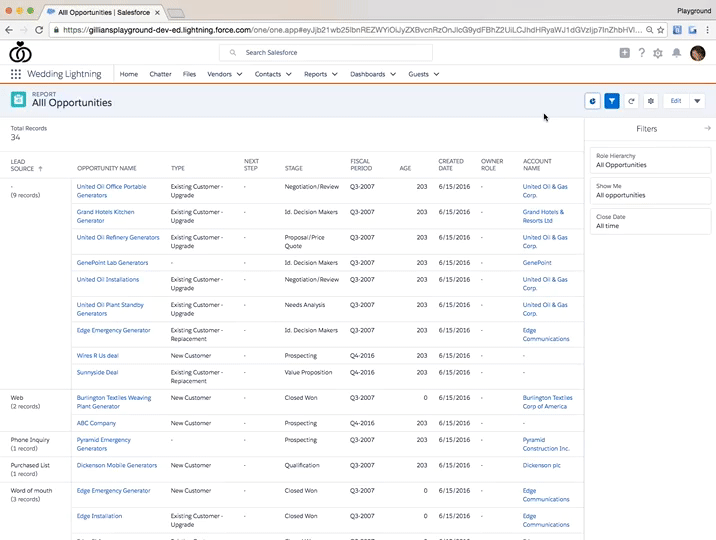This screenshot has height=540, width=716.
Task: Expand the Reports menu chevron
Action: 335,74
